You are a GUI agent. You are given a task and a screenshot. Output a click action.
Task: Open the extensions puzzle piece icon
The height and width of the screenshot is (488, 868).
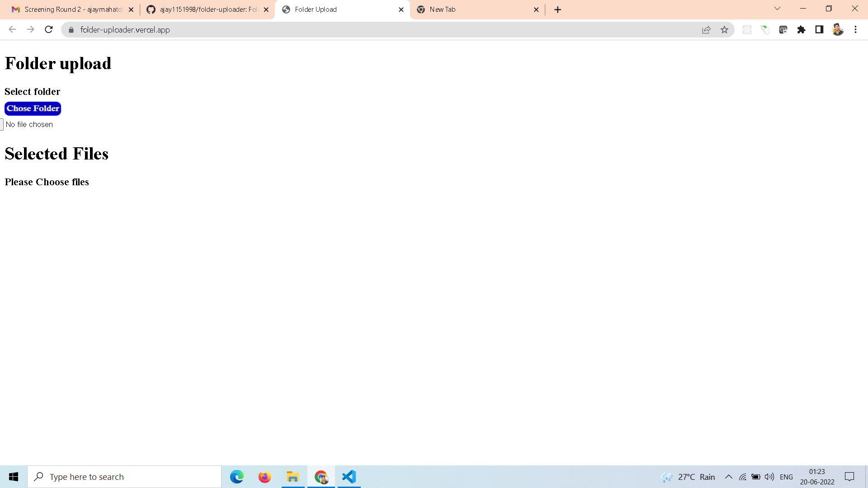pyautogui.click(x=802, y=29)
